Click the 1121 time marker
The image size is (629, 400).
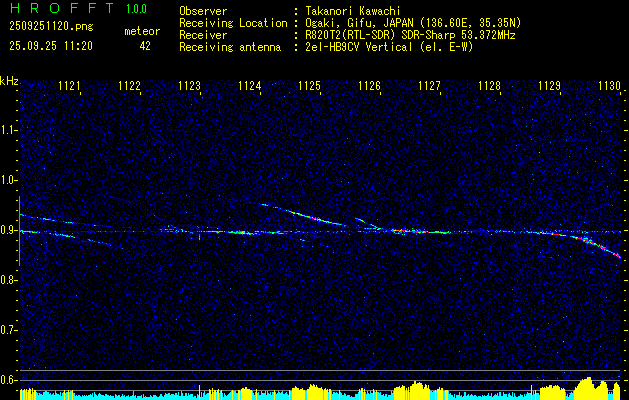pos(69,86)
